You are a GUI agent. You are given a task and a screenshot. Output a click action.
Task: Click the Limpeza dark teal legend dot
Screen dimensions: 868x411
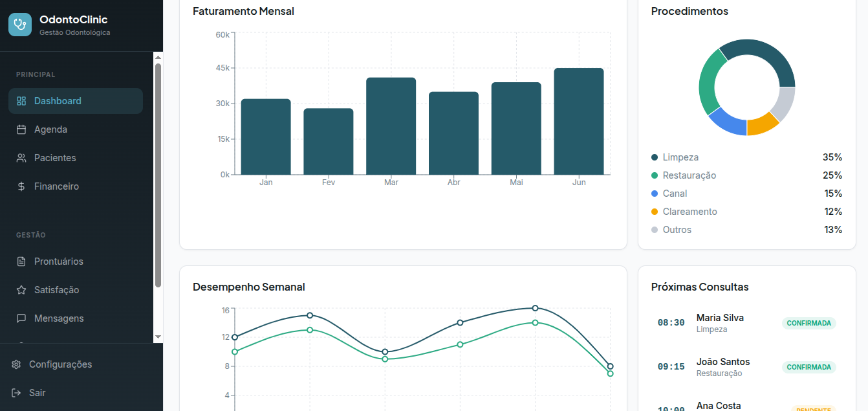click(655, 157)
